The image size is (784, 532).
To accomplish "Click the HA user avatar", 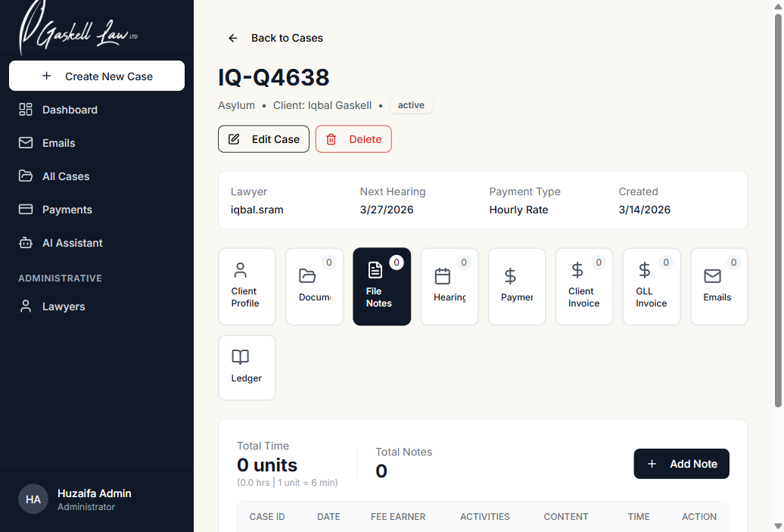I will 33,499.
